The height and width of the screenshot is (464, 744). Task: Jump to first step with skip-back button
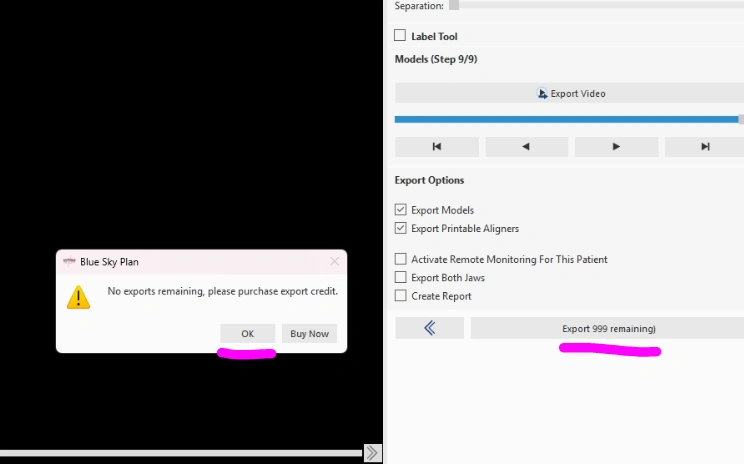pyautogui.click(x=437, y=147)
